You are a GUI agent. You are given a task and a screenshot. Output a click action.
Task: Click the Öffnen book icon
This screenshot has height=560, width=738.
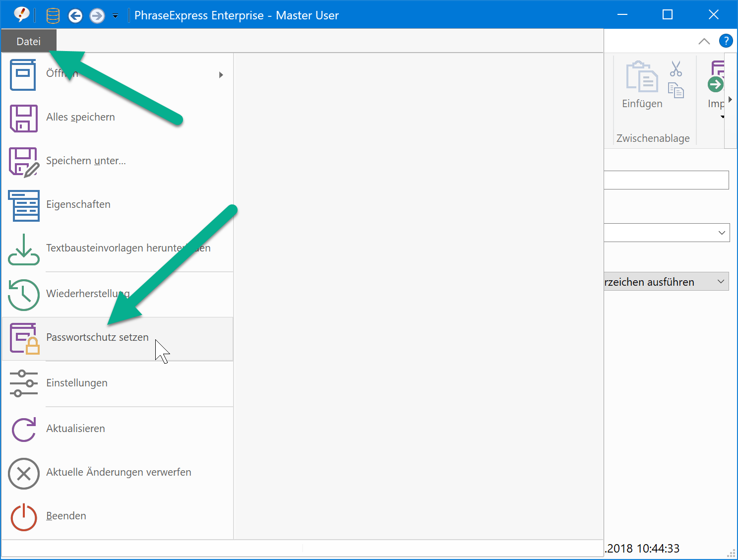(23, 75)
